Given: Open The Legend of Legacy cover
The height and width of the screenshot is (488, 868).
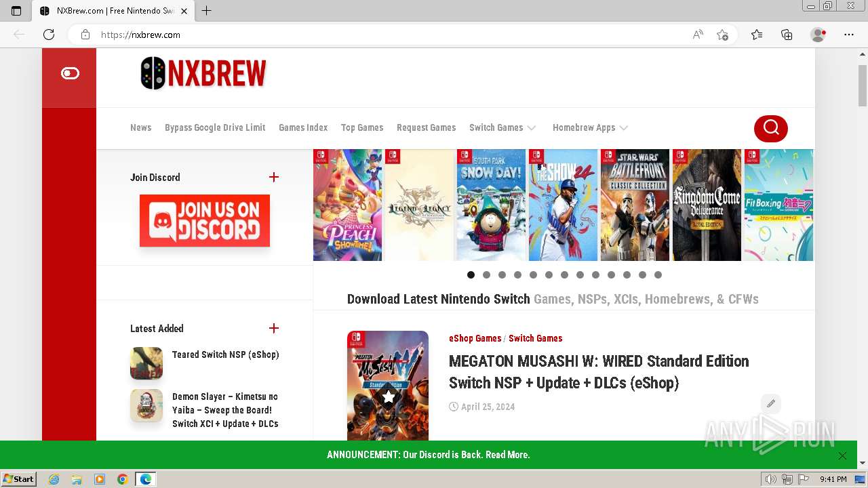Looking at the screenshot, I should click(x=420, y=205).
